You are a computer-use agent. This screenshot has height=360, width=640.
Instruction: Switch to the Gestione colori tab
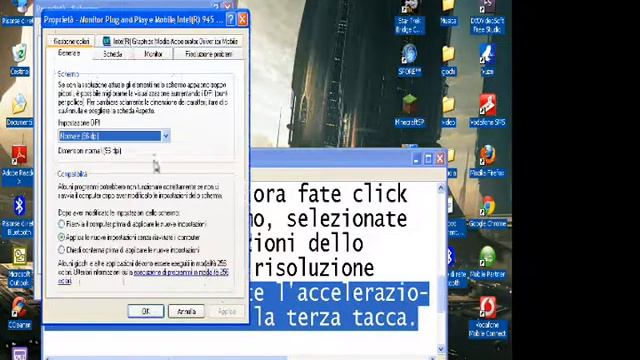tap(71, 41)
